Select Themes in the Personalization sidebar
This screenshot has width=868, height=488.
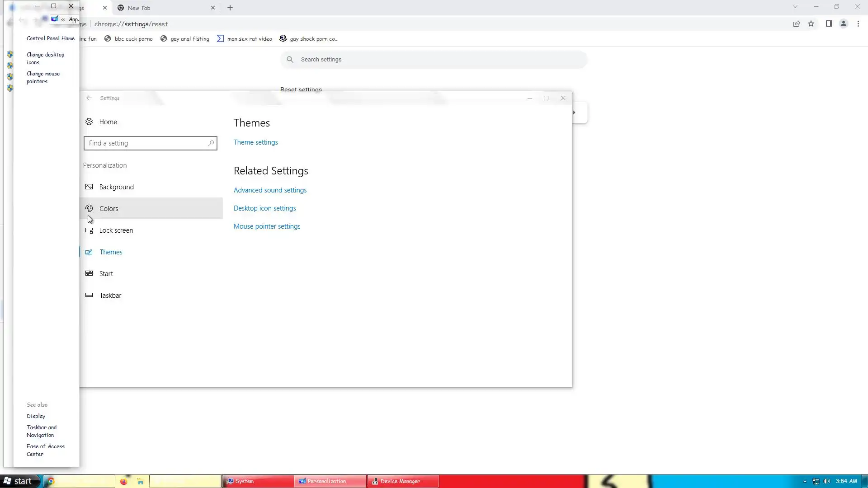(111, 252)
